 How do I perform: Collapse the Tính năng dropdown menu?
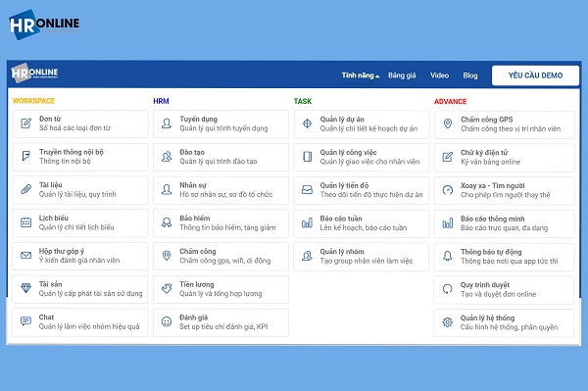point(361,75)
